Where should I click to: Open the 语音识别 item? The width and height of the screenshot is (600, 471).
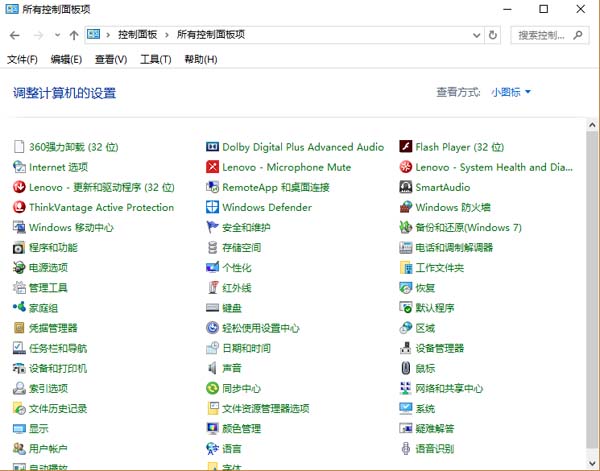coord(427,448)
